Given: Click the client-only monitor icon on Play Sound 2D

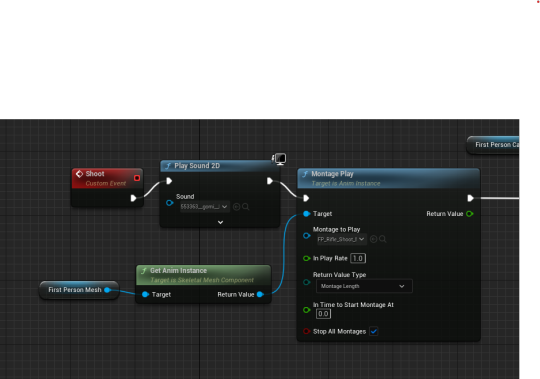Looking at the screenshot, I should pos(280,159).
